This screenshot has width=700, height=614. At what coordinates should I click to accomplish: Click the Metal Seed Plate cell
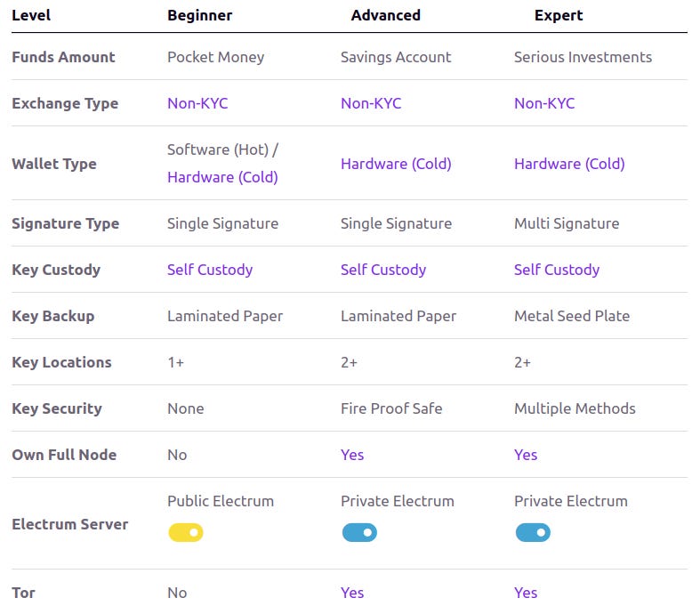(572, 316)
